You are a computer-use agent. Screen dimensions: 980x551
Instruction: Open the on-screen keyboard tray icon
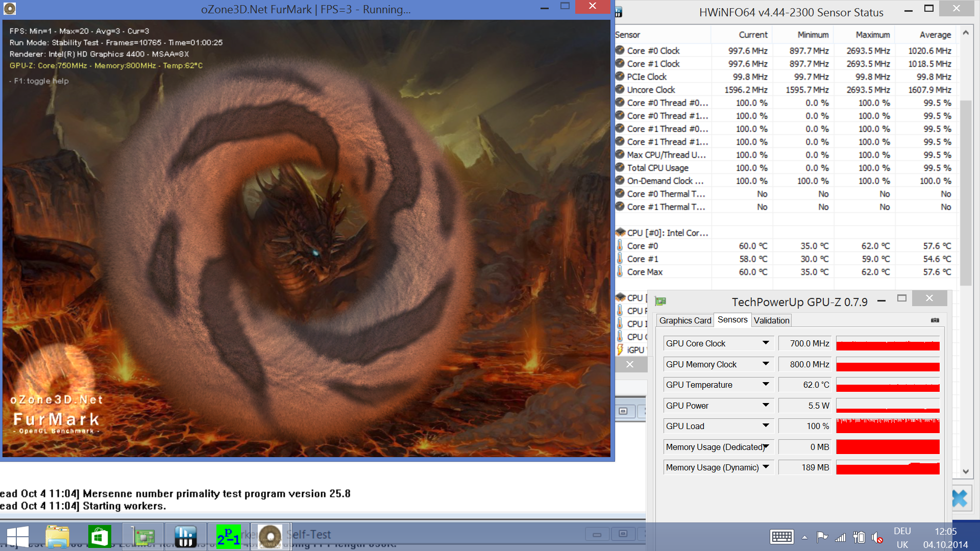[781, 537]
